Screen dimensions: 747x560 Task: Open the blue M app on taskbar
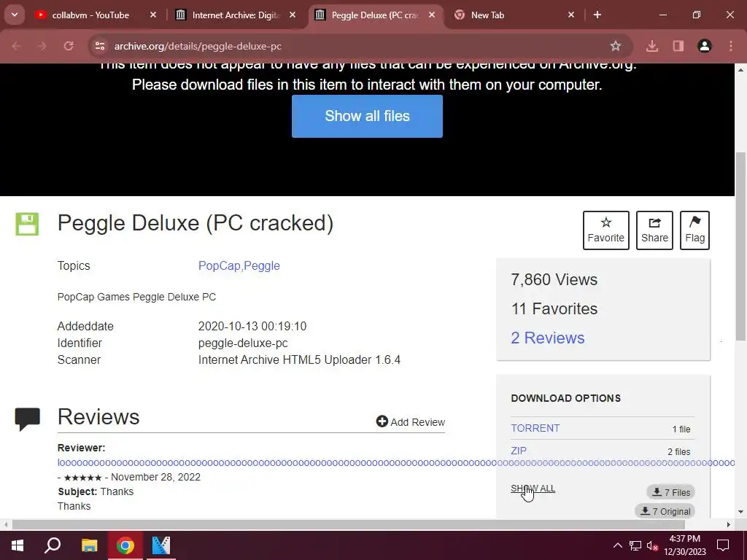161,545
